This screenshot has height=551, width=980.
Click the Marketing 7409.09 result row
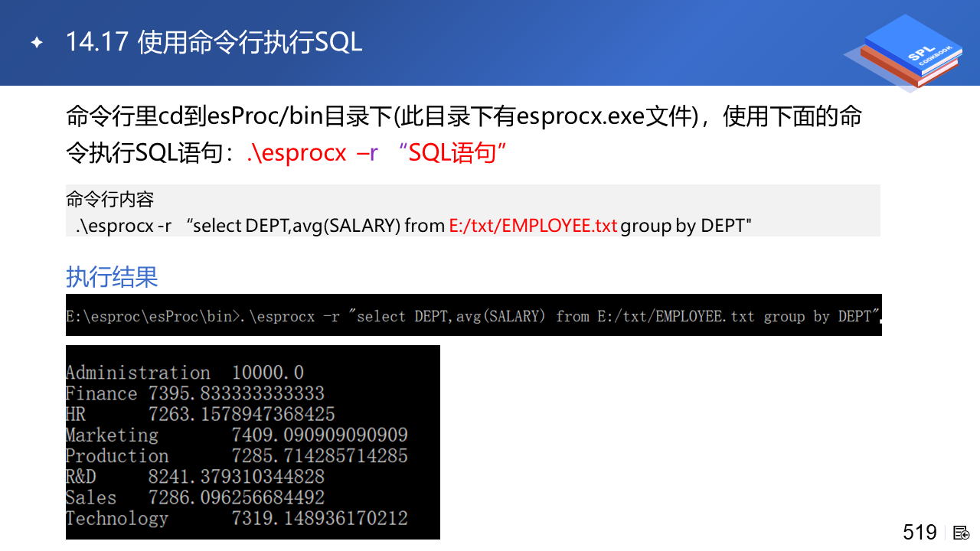237,435
